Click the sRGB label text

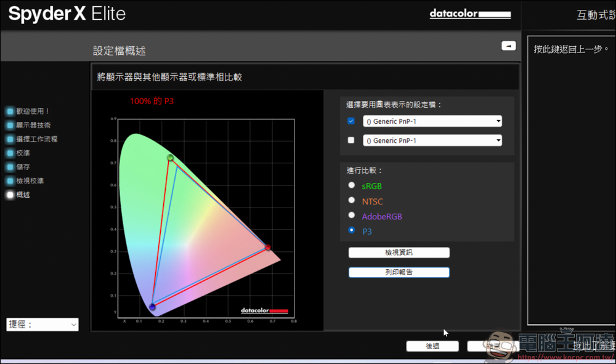point(371,186)
